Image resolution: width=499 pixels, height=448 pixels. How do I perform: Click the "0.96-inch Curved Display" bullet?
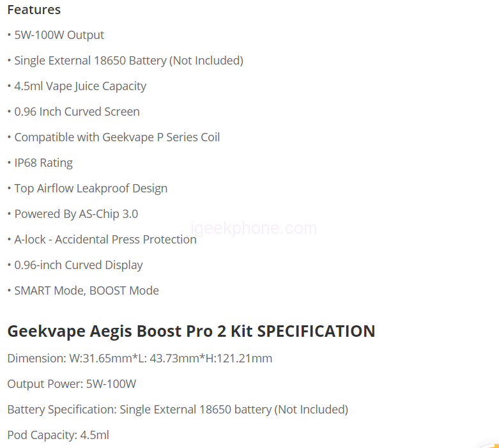click(x=79, y=265)
